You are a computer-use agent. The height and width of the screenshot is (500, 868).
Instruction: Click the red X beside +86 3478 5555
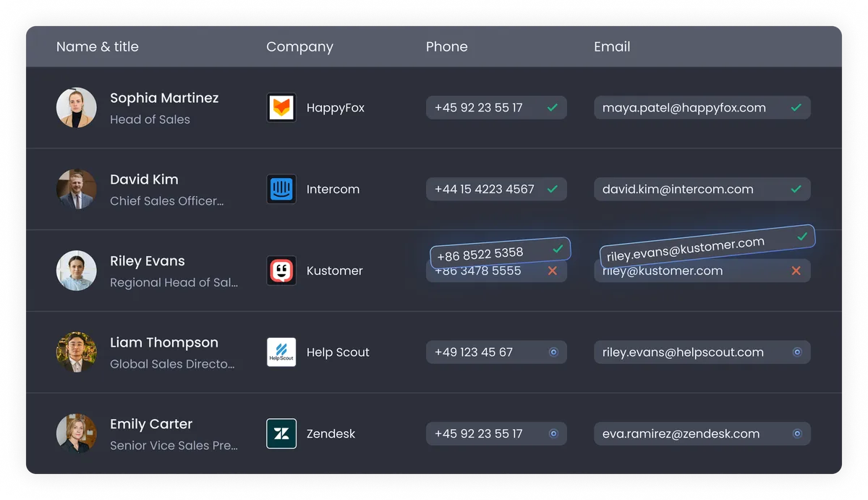pyautogui.click(x=553, y=271)
